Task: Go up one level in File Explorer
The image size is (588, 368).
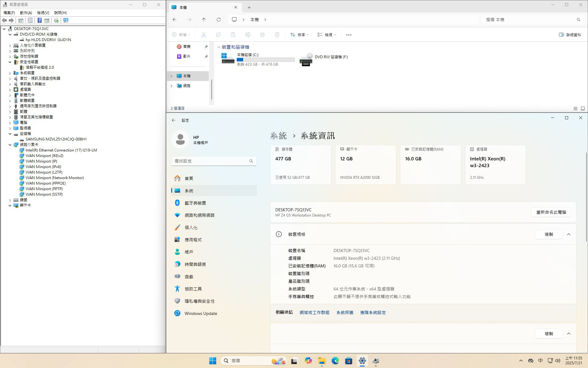Action: pyautogui.click(x=204, y=20)
